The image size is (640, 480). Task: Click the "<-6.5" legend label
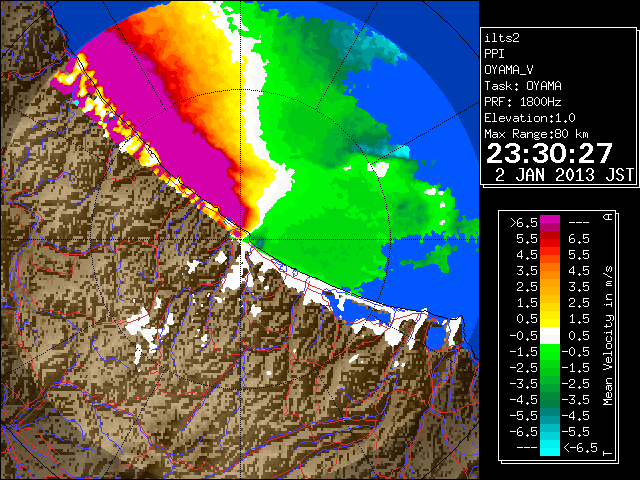coord(580,448)
